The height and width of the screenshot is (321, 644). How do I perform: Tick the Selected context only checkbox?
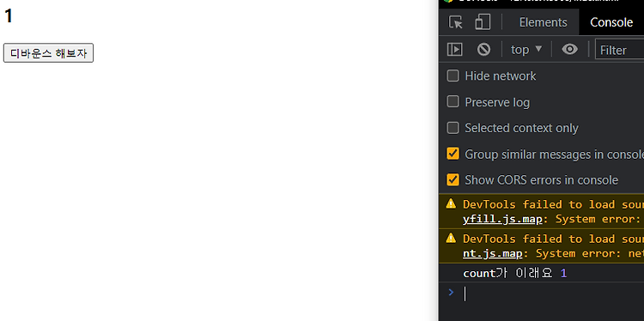pos(453,128)
